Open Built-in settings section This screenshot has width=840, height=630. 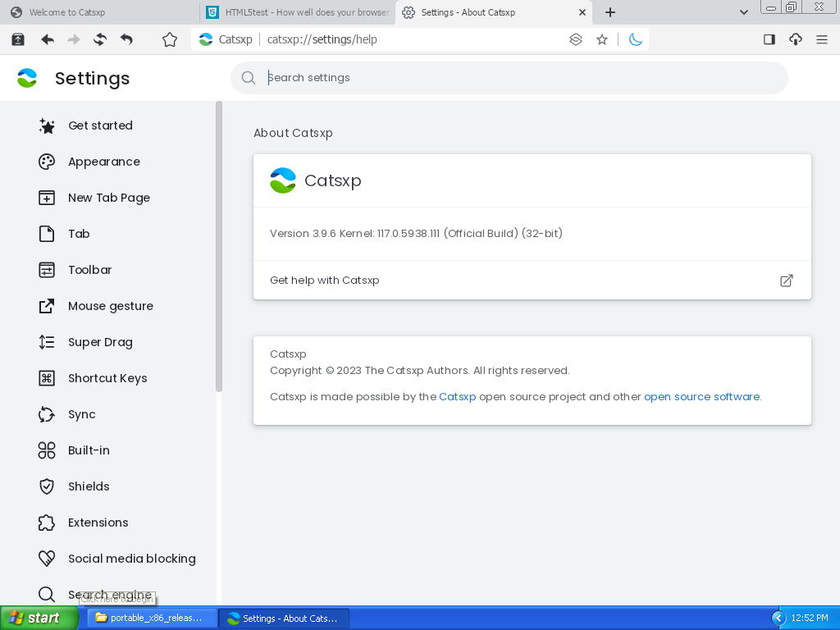pyautogui.click(x=89, y=450)
